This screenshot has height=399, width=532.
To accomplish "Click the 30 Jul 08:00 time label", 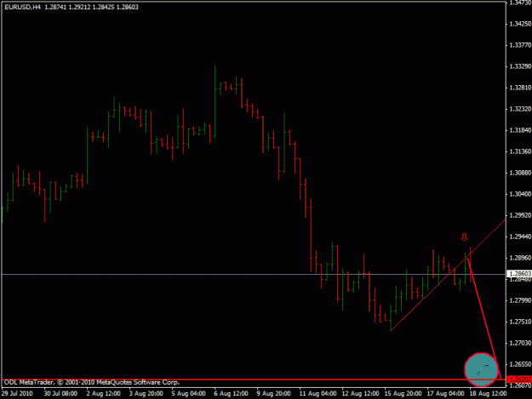I will 60,394.
